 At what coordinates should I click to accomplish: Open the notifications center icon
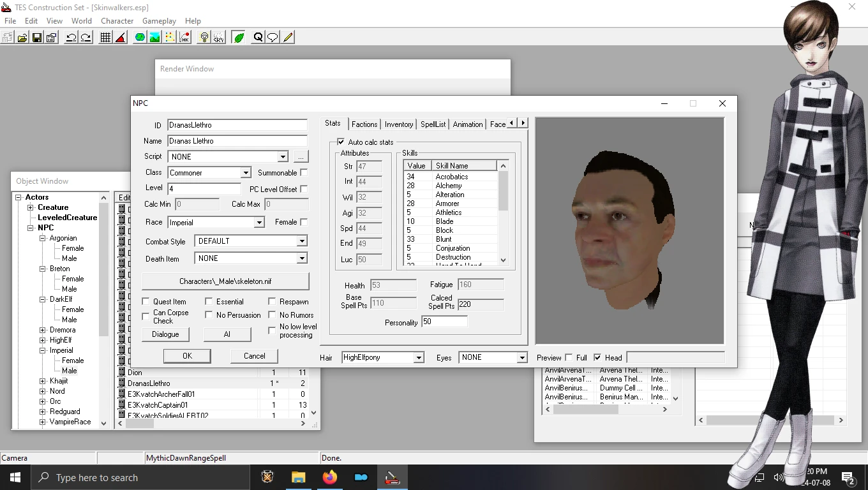click(848, 477)
